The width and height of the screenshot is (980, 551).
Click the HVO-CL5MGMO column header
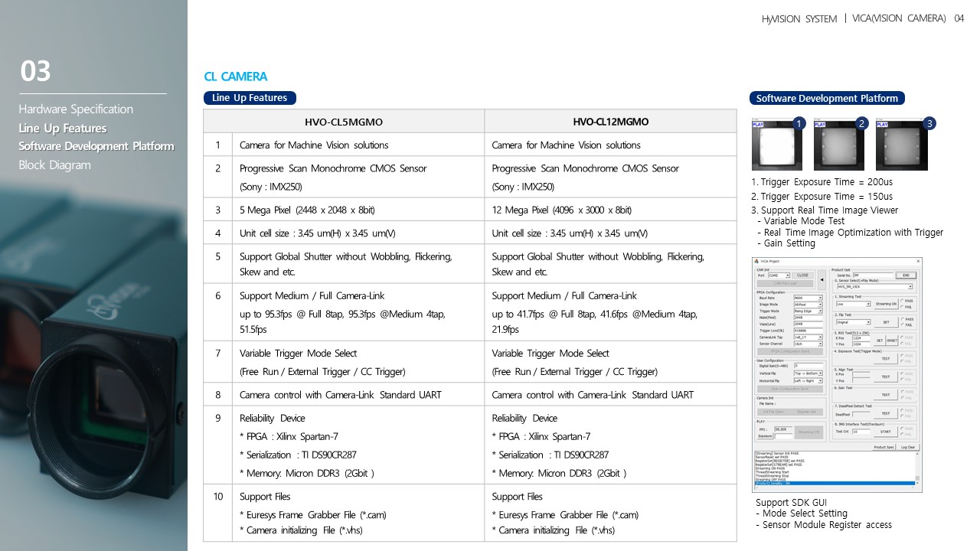tap(343, 122)
